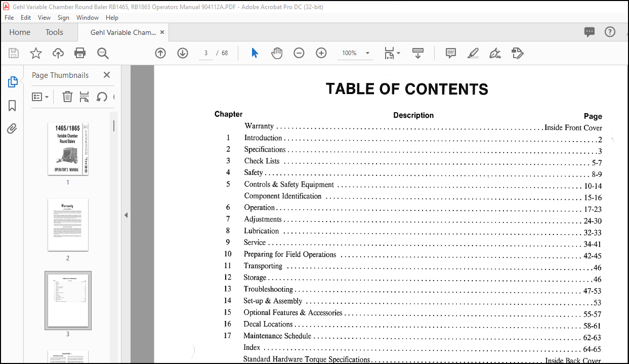Screen dimensions: 629x364
Task: Activate the hand pan tool
Action: pos(277,53)
